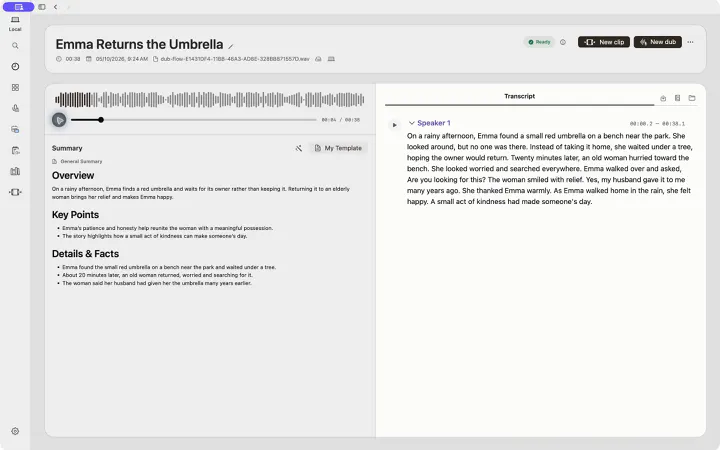The height and width of the screenshot is (450, 720).
Task: Open the clip trimming icon in sidebar
Action: 15,192
